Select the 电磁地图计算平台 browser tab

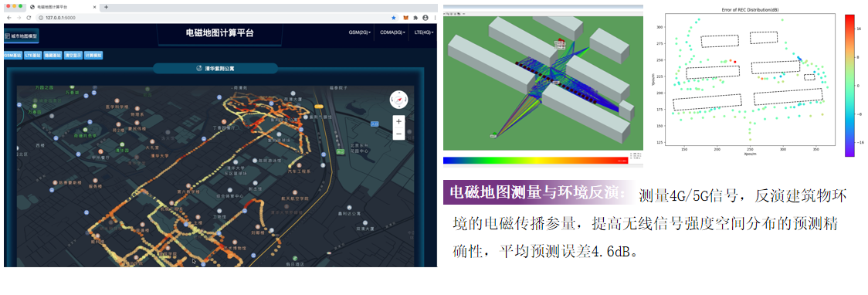pyautogui.click(x=63, y=7)
